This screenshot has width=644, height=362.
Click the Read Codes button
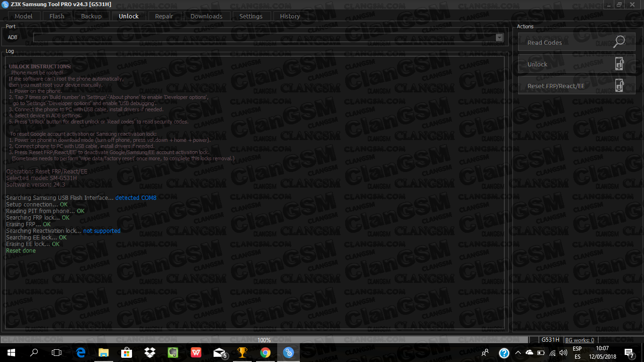tap(577, 42)
